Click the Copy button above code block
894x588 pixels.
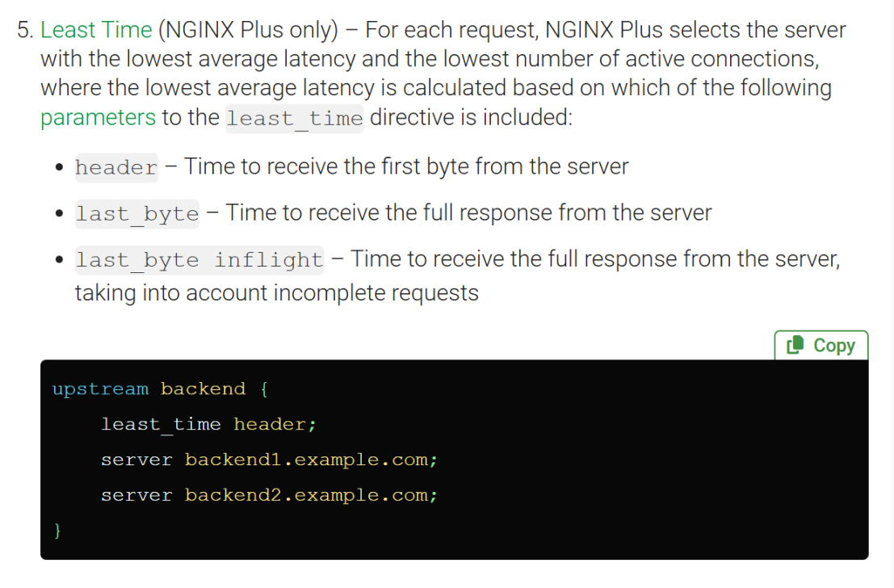(x=821, y=345)
